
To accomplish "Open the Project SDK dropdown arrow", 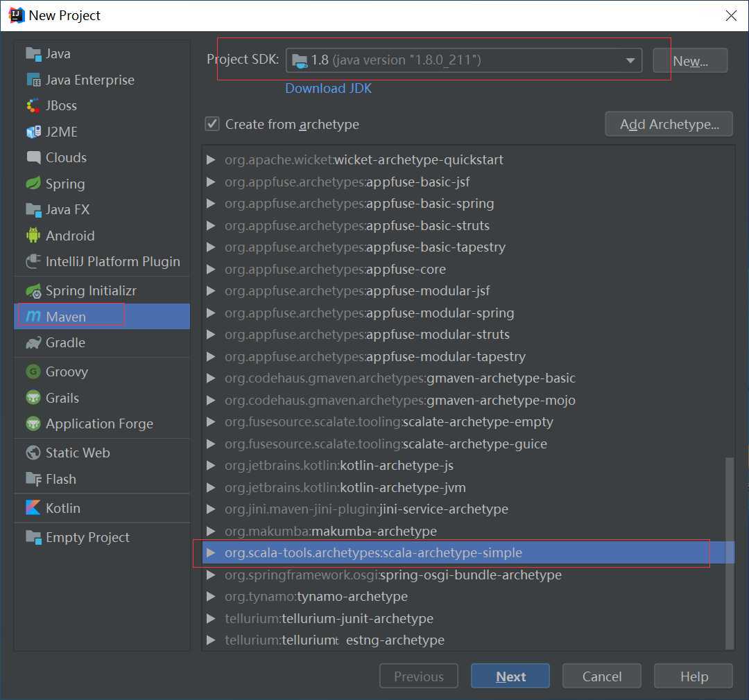I will [630, 60].
